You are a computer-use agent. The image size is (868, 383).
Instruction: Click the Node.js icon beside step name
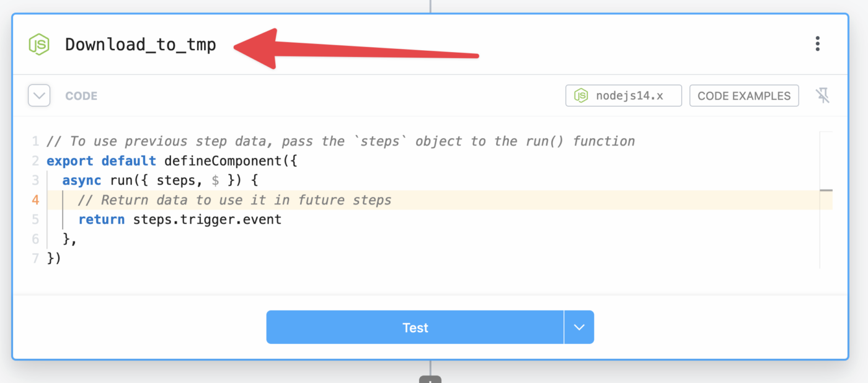[x=39, y=45]
